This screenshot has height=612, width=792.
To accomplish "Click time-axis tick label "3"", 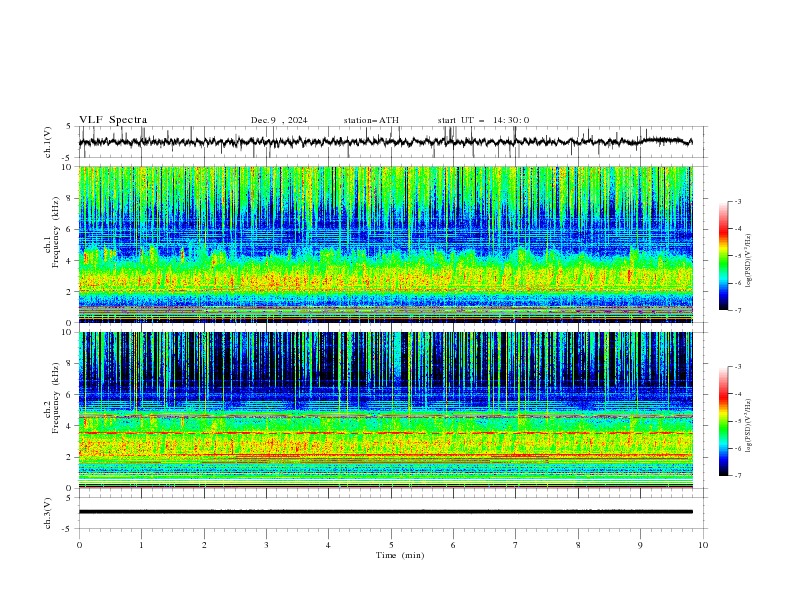I will (266, 545).
